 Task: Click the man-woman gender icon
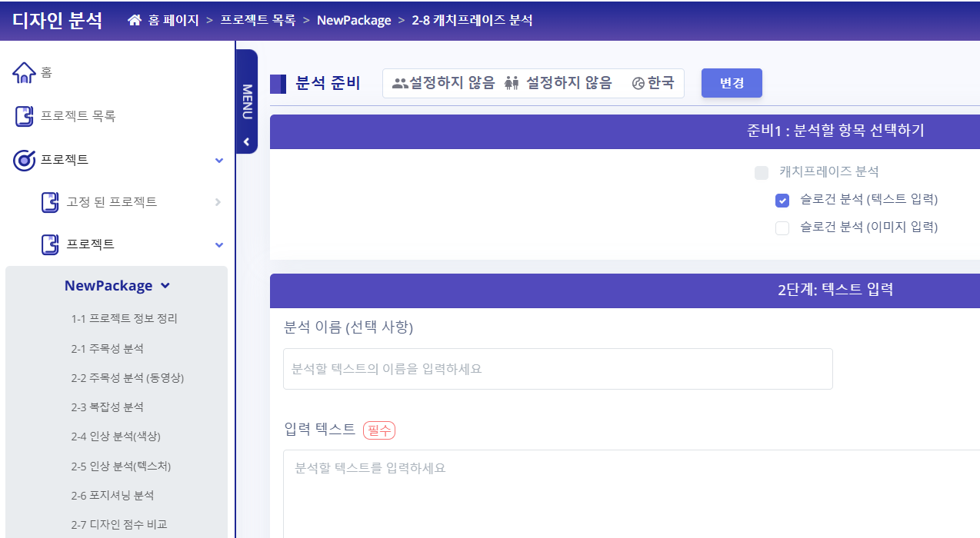(x=512, y=83)
